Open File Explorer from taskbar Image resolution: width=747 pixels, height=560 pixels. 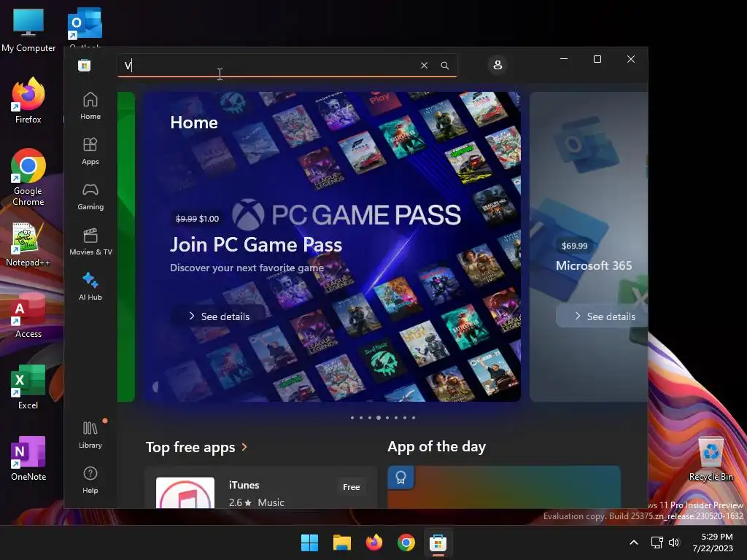coord(341,542)
